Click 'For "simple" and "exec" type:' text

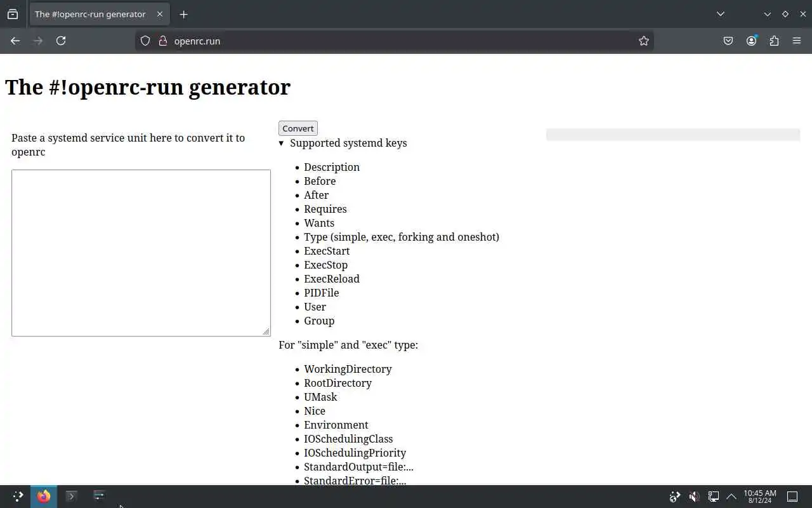pos(348,345)
